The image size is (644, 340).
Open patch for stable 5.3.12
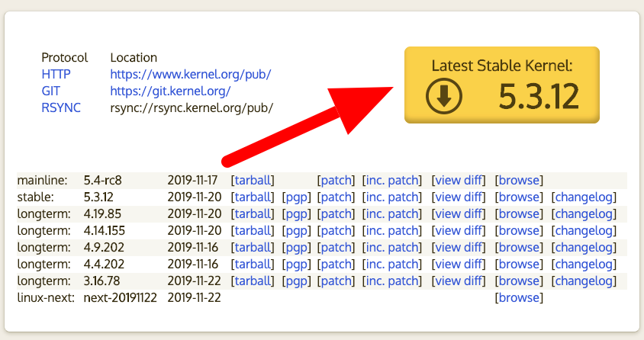(336, 197)
